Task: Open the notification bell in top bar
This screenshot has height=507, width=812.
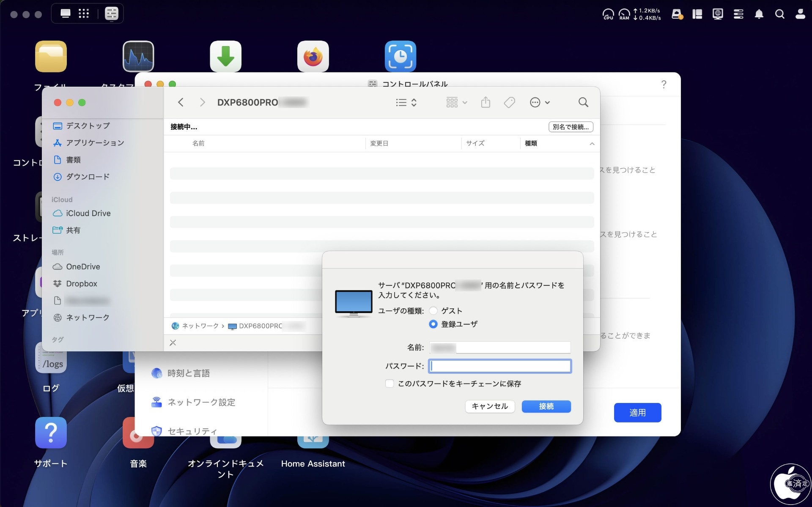Action: (759, 14)
